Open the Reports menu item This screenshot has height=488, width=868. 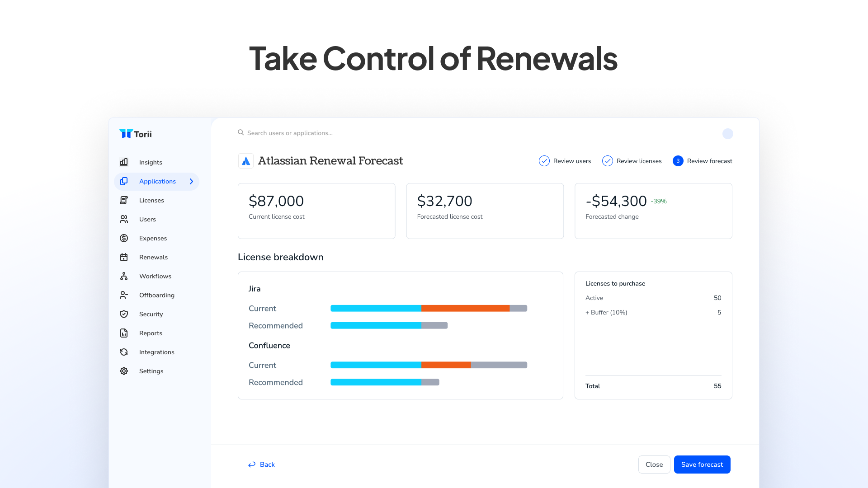[151, 333]
